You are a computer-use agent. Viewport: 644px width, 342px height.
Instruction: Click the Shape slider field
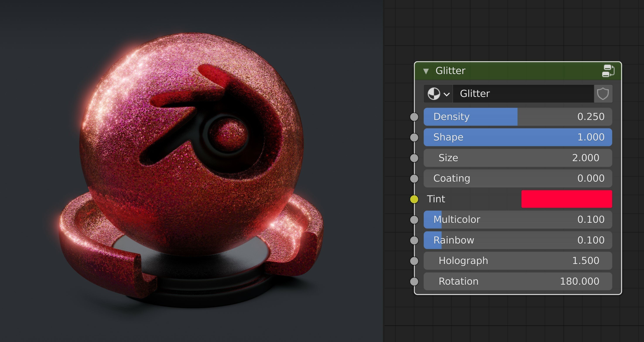[518, 137]
